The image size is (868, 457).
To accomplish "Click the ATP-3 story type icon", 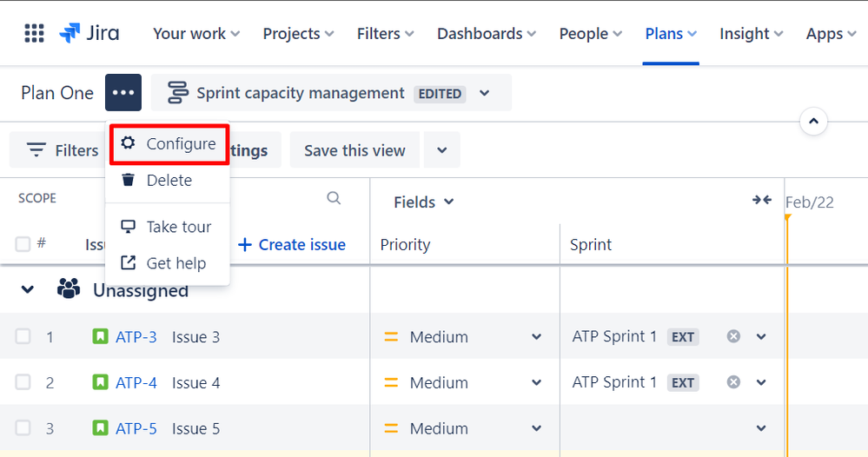I will point(100,336).
